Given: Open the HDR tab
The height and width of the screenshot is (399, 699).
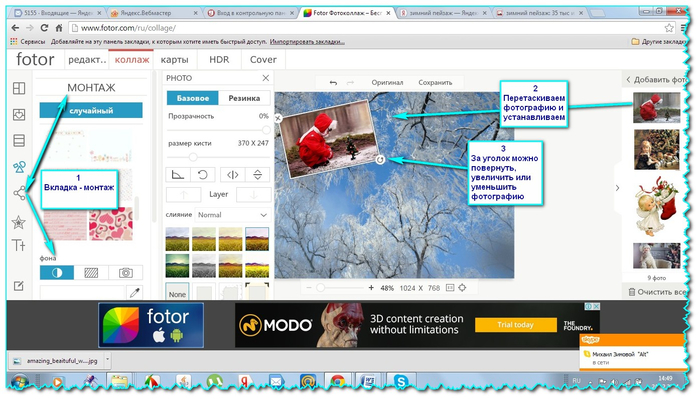Looking at the screenshot, I should (x=219, y=60).
